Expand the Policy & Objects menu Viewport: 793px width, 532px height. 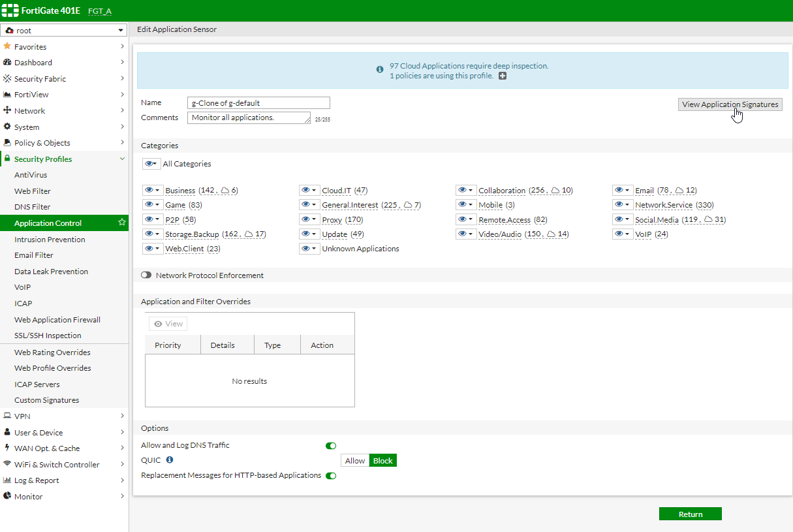coord(122,142)
